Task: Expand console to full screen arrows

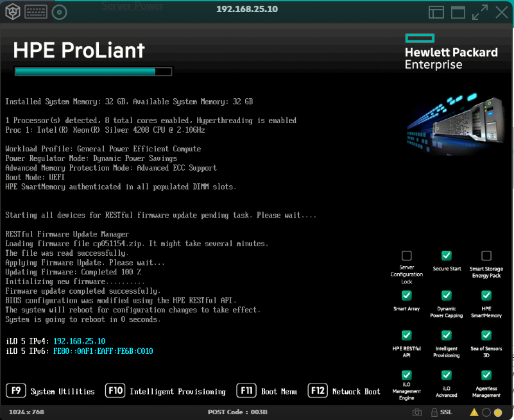Action: pyautogui.click(x=480, y=12)
